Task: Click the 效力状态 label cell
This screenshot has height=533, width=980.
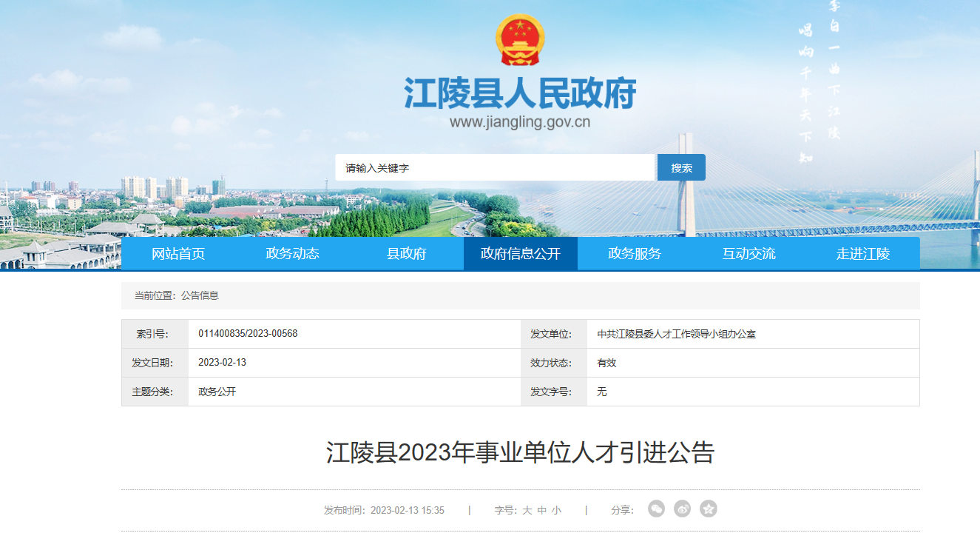Action: coord(554,363)
